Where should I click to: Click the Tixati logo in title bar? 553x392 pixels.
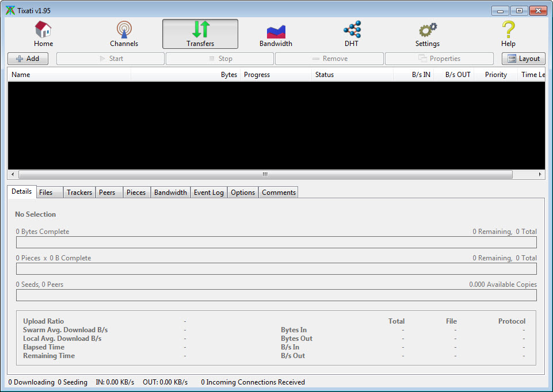[x=10, y=10]
